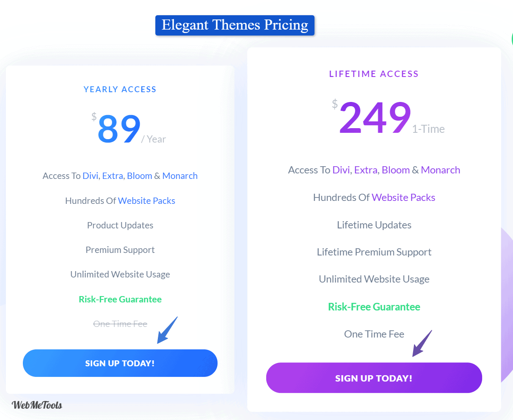Viewport: 513px width, 420px height.
Task: Click purple SIGN UP TODAY! lifetime button
Action: click(374, 378)
